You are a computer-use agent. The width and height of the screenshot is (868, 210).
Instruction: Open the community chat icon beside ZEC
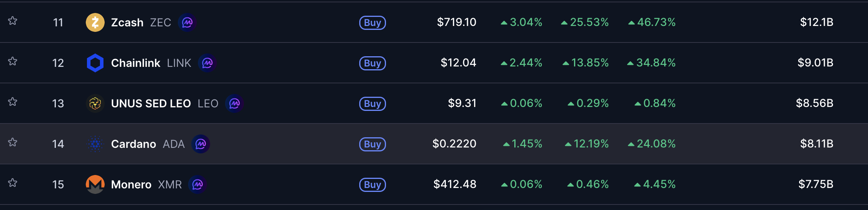187,22
